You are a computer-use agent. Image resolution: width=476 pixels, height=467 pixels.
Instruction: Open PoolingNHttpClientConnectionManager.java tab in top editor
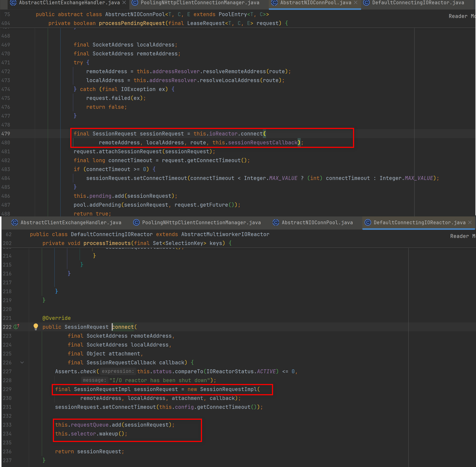pos(200,3)
